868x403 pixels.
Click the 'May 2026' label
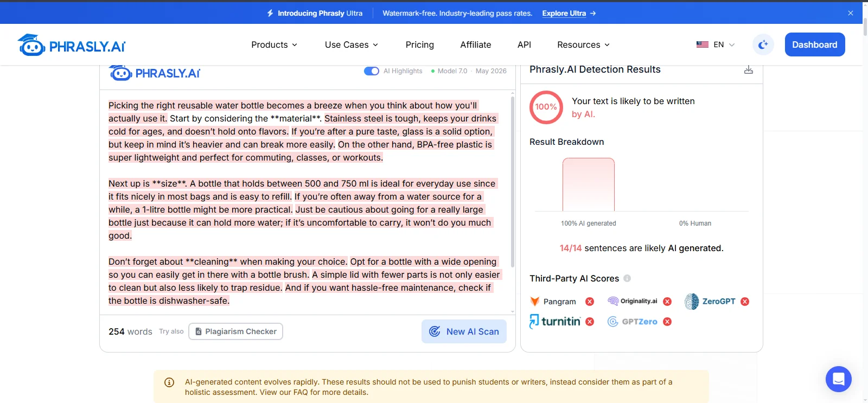(491, 71)
